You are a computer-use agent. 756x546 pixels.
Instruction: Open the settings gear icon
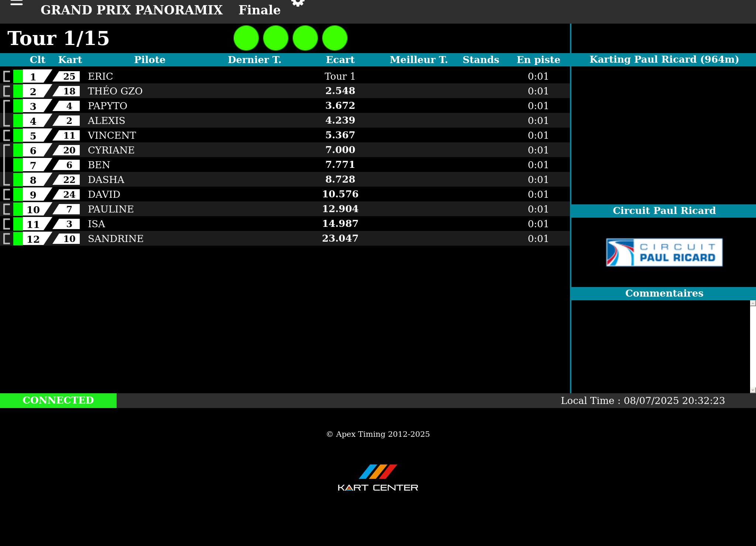click(298, 3)
